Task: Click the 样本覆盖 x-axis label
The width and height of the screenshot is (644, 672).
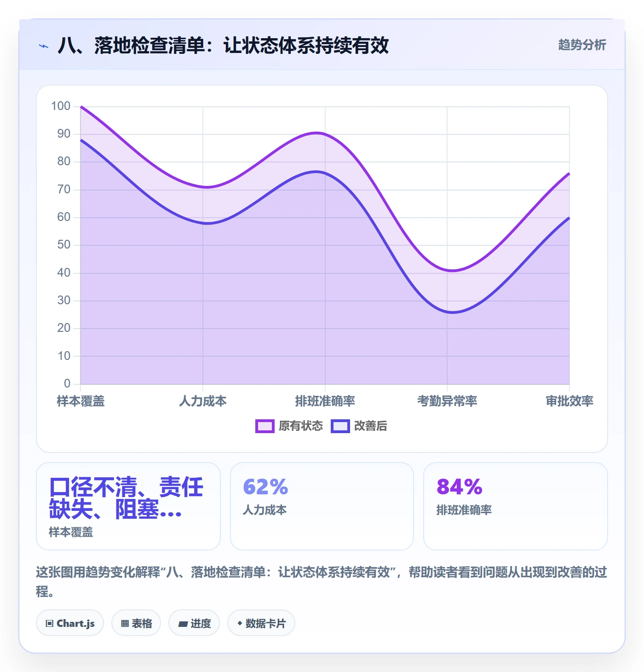Action: pyautogui.click(x=81, y=401)
